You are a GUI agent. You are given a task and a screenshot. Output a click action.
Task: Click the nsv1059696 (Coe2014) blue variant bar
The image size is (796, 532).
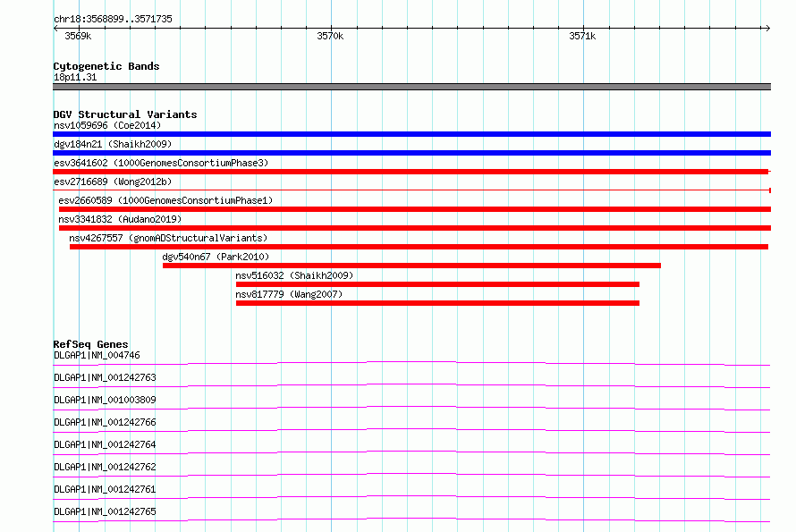411,134
